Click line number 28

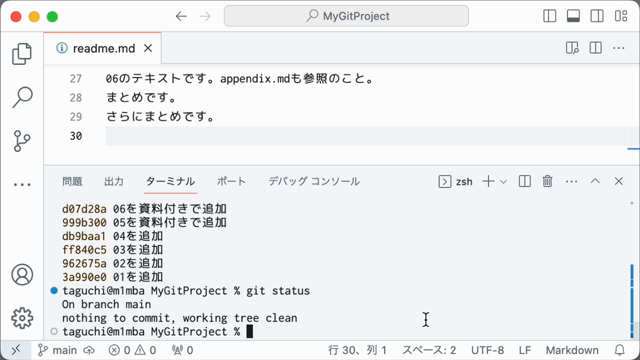76,98
